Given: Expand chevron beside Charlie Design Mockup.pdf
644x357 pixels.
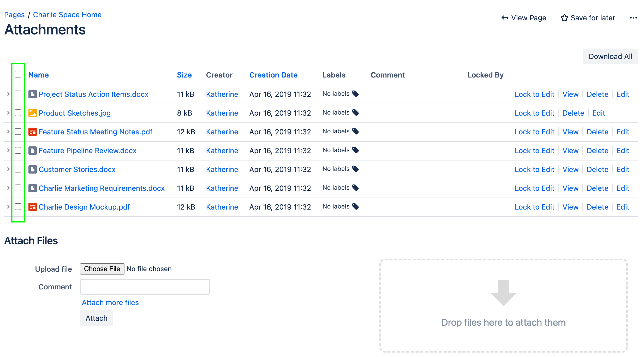Looking at the screenshot, I should 8,207.
